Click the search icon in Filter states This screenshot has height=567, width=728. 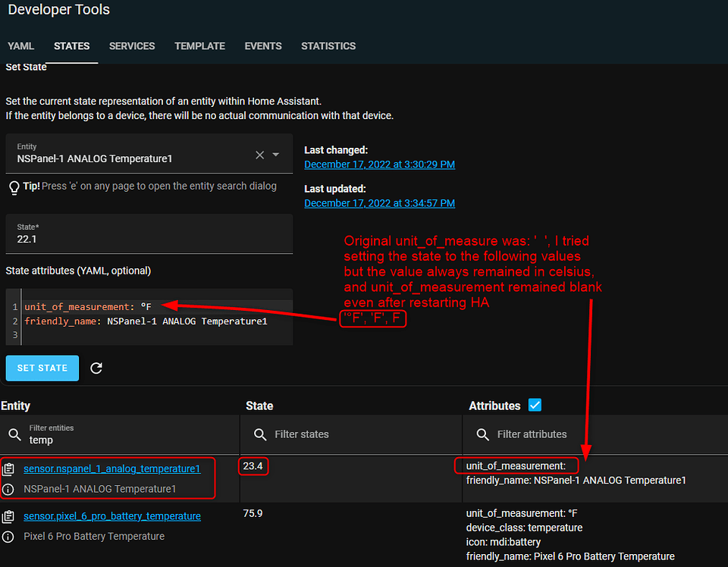tap(260, 434)
